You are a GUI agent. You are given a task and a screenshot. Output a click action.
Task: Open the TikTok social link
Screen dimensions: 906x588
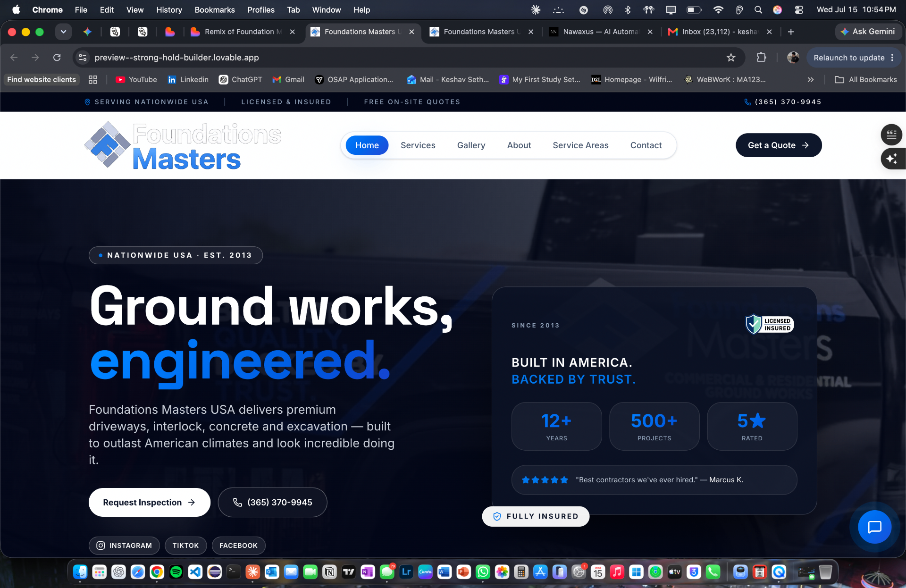(x=185, y=546)
